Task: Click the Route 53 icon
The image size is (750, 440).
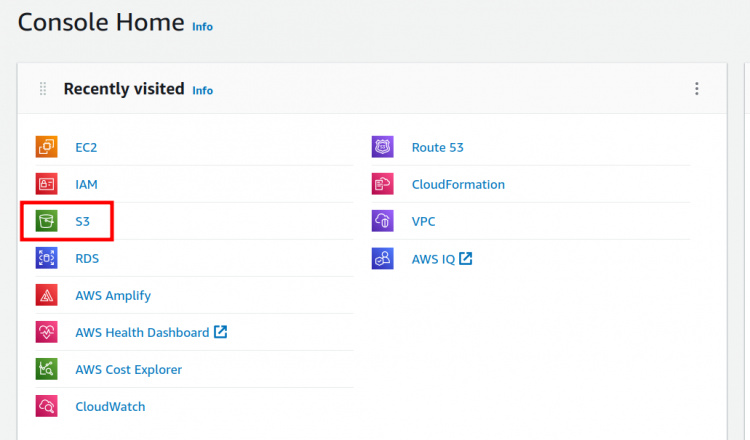Action: tap(382, 147)
